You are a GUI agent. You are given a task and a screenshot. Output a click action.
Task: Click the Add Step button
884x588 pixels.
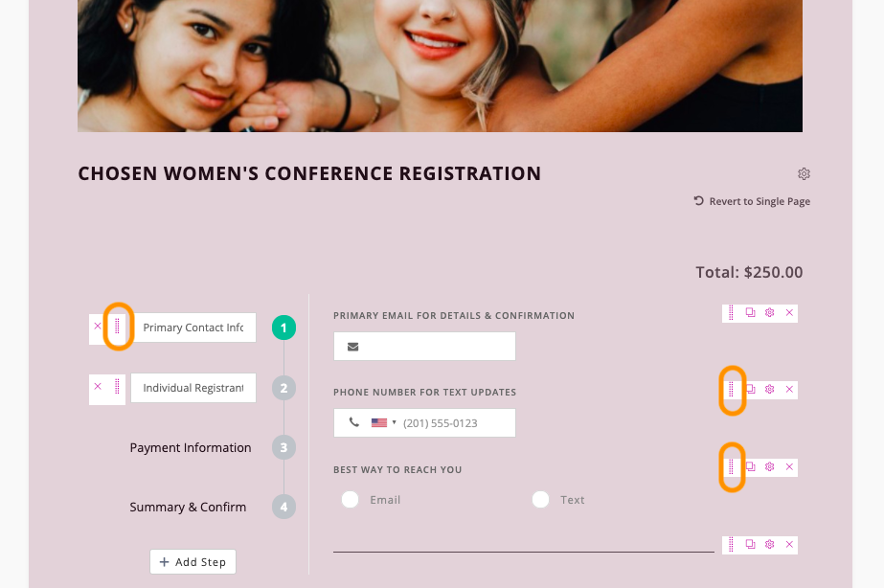[x=193, y=562]
